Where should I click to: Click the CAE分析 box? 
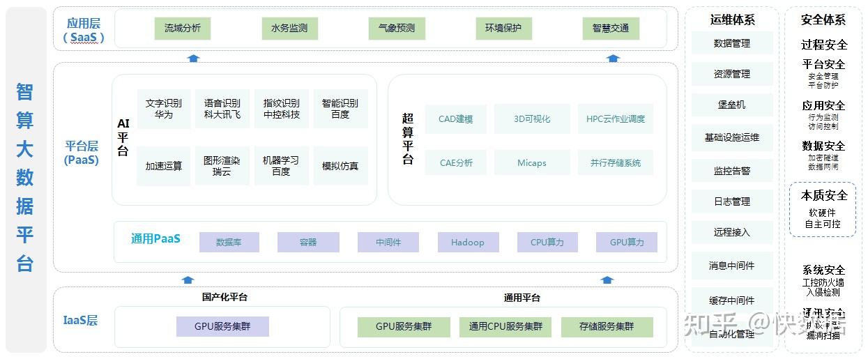456,162
